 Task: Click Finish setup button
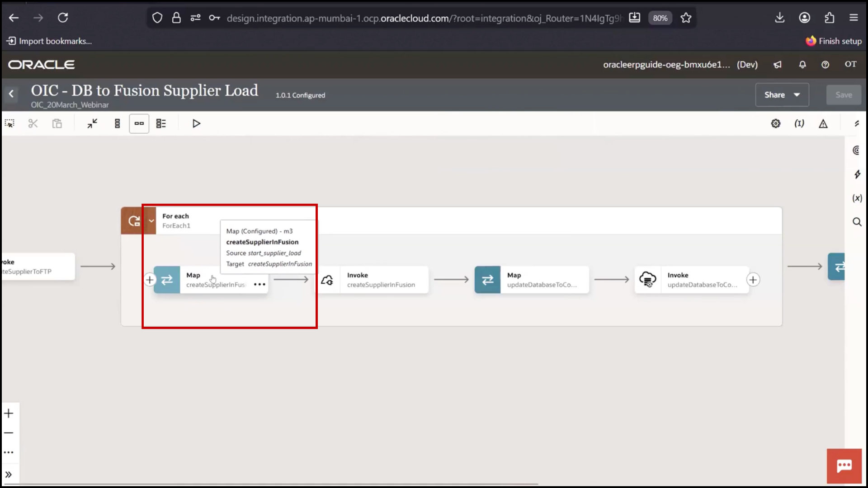(x=834, y=41)
